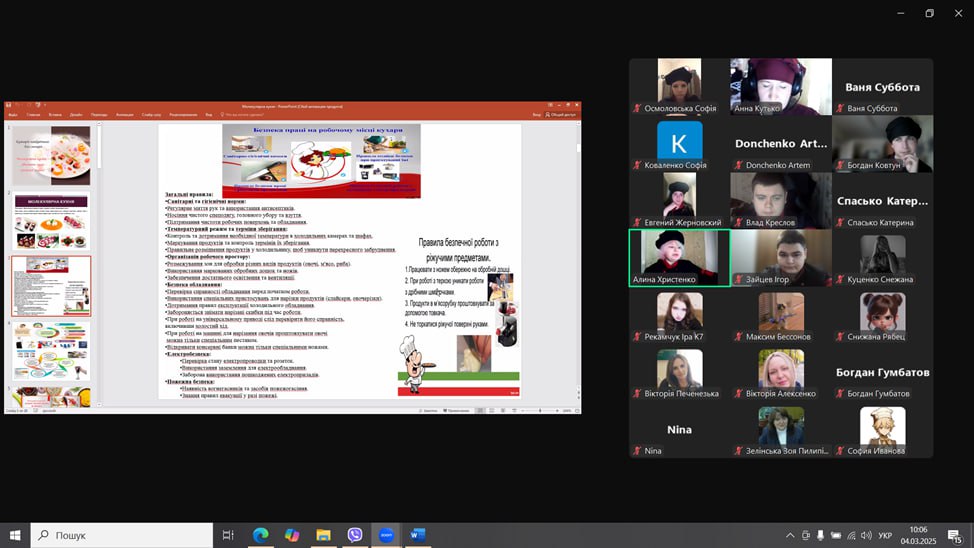Show hidden system tray icons

[x=790, y=535]
